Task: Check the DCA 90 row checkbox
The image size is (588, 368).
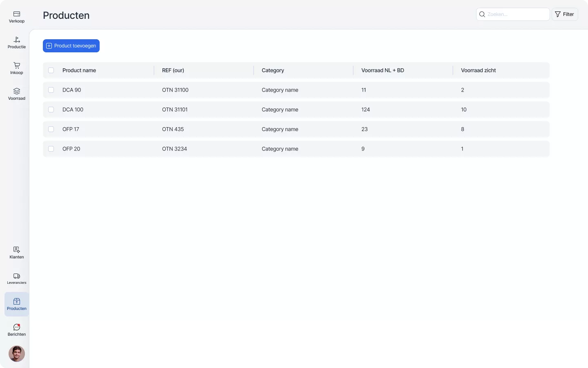Action: tap(51, 90)
